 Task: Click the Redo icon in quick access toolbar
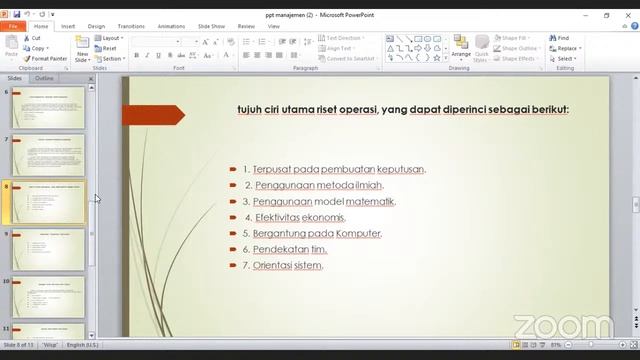[x=42, y=14]
